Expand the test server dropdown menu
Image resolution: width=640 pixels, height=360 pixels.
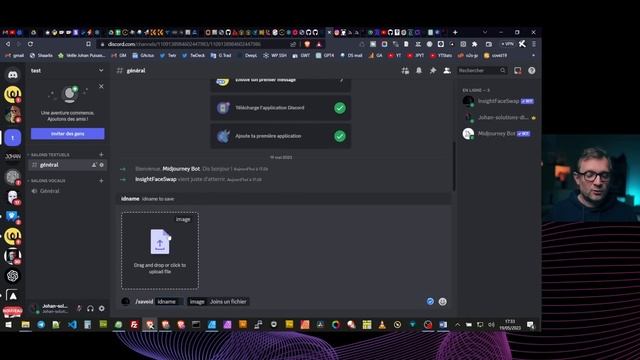pyautogui.click(x=101, y=71)
